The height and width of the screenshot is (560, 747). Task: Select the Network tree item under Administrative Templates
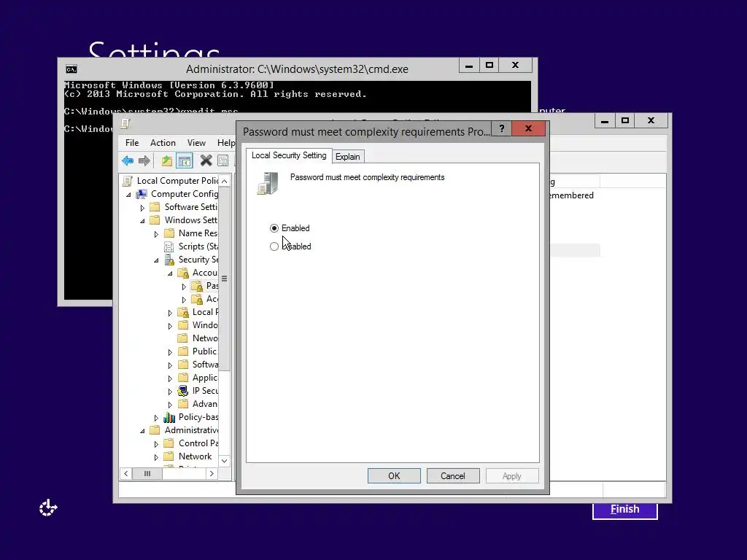(195, 456)
